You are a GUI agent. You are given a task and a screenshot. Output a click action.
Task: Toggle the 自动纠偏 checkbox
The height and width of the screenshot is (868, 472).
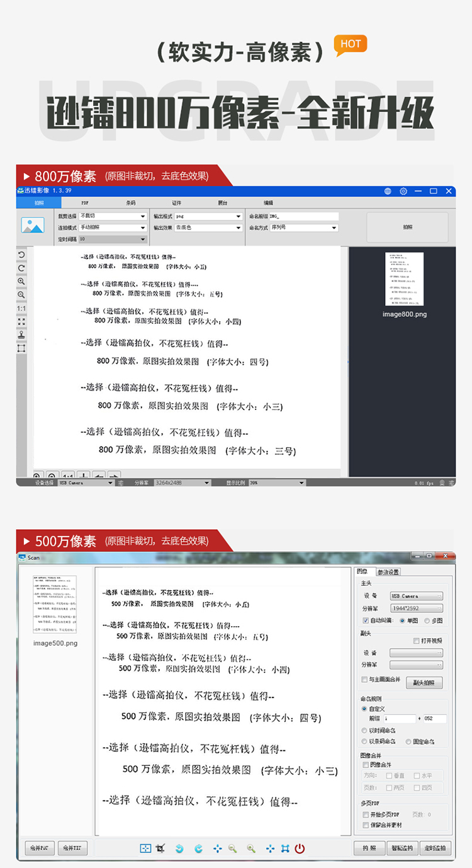[366, 620]
